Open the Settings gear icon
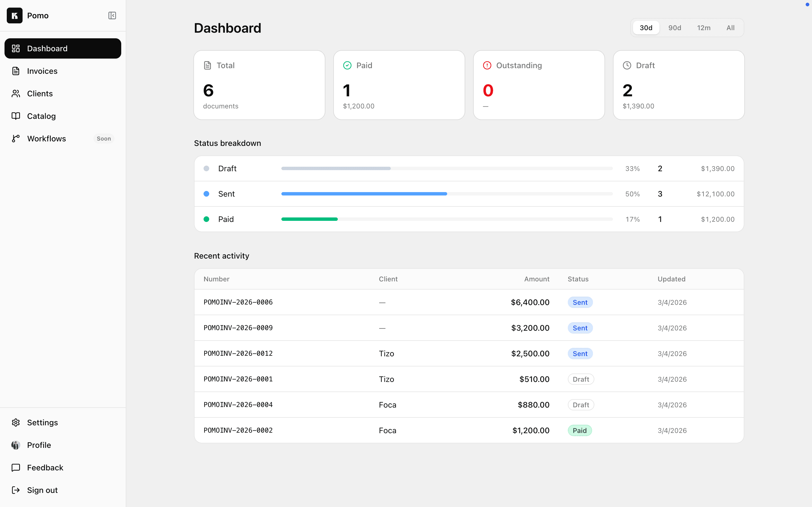This screenshot has width=812, height=507. click(16, 422)
